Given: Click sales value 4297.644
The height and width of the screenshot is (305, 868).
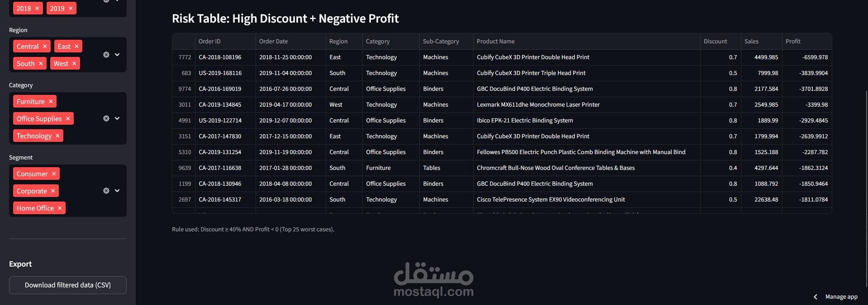Looking at the screenshot, I should pyautogui.click(x=761, y=168).
